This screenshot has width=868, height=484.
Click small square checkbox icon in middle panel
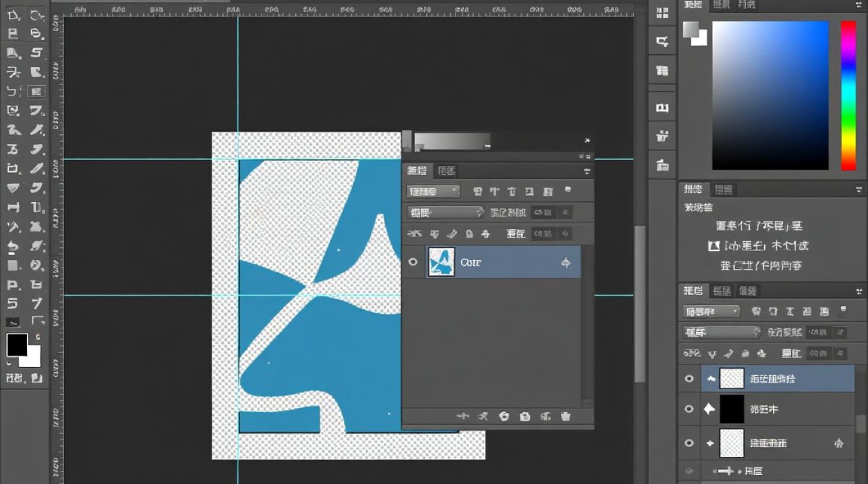coord(714,247)
